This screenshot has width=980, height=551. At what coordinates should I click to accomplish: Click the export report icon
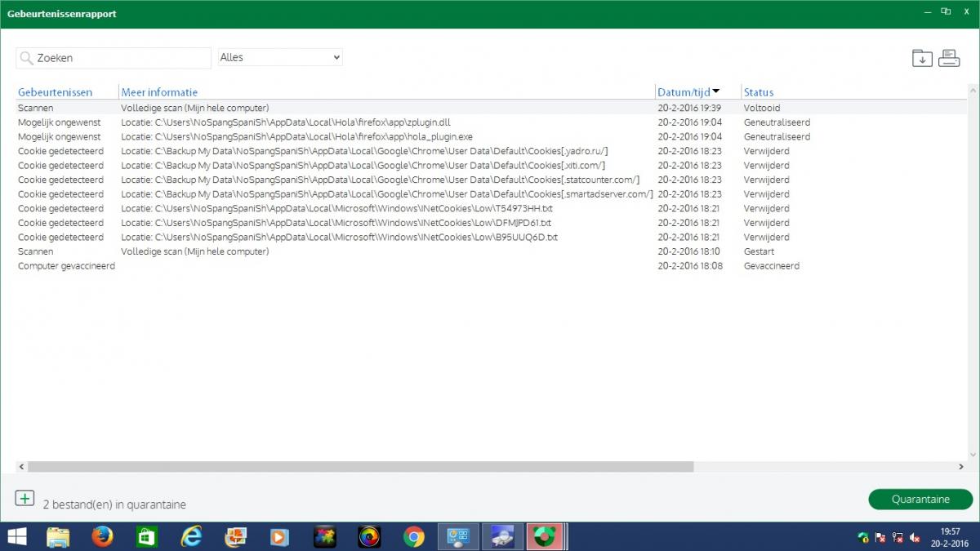(x=922, y=58)
